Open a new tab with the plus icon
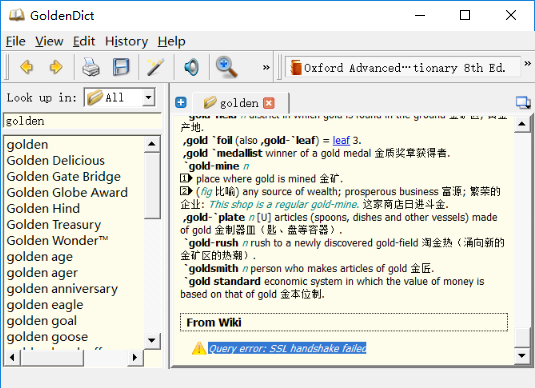535x388 pixels. (x=181, y=102)
